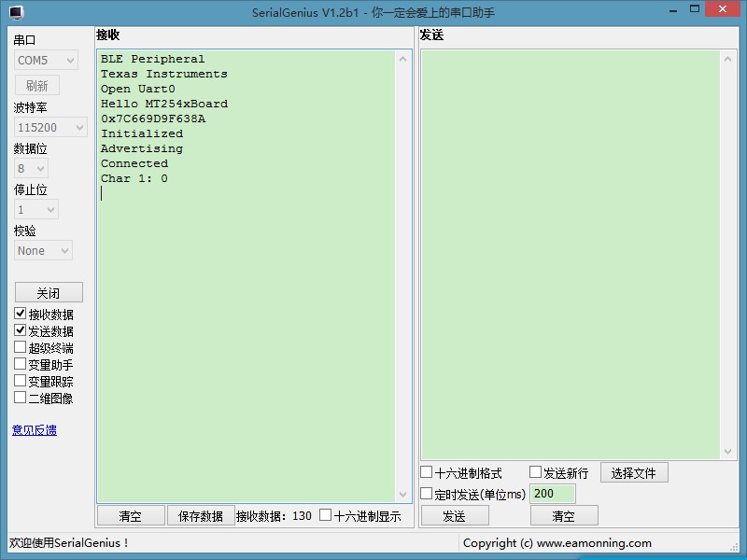The image size is (747, 560).
Task: Open the 意见反馈 feedback link
Action: (x=35, y=430)
